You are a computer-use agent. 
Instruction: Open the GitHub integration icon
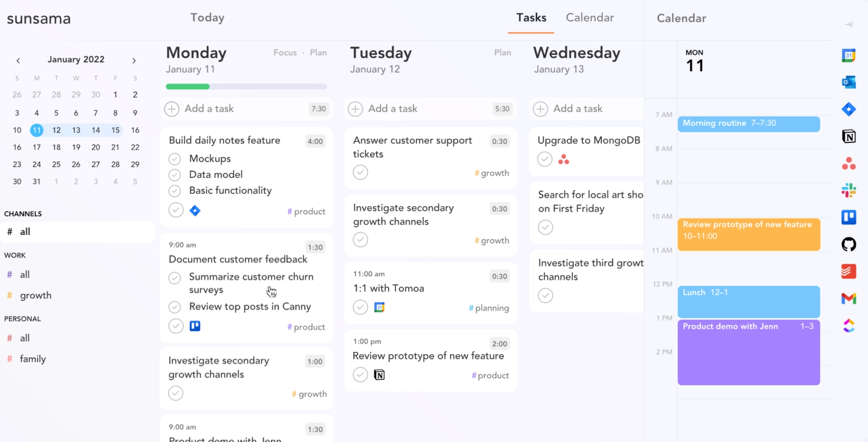[848, 244]
